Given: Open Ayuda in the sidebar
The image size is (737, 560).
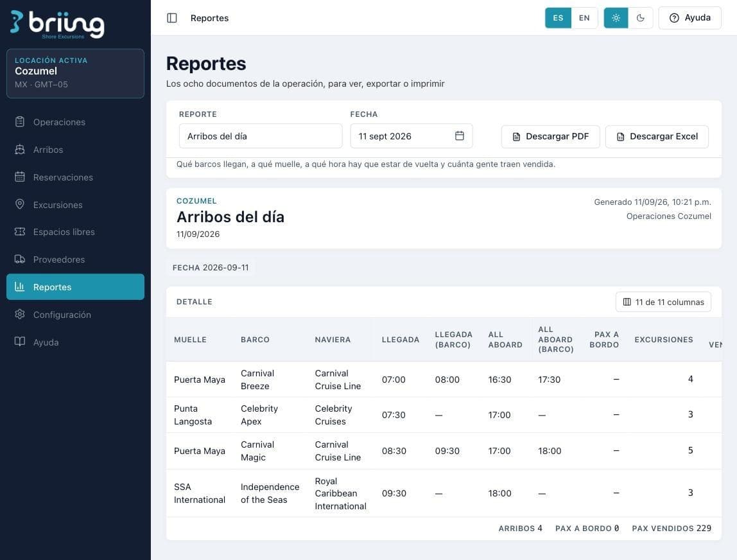Looking at the screenshot, I should 75,342.
